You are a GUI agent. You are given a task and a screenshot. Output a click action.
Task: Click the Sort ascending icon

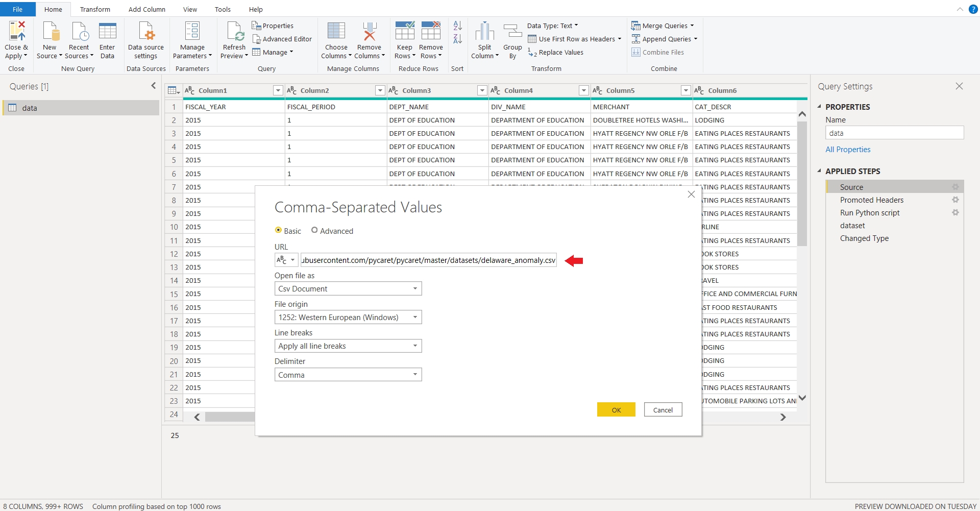[x=457, y=26]
